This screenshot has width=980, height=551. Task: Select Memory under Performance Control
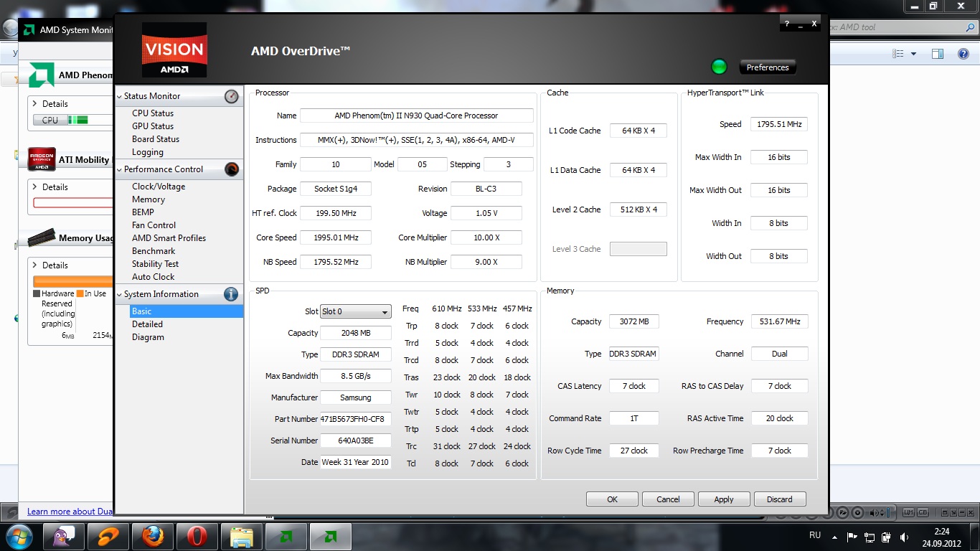coord(148,199)
